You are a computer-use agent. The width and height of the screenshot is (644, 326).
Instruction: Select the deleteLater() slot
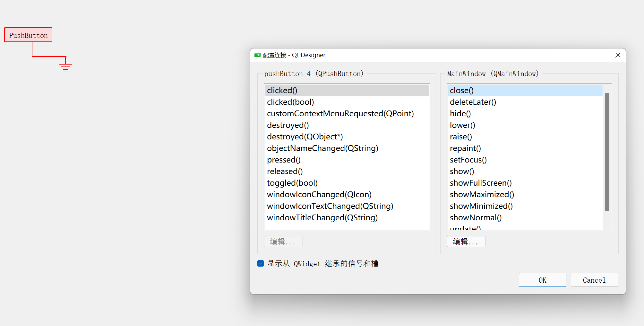coord(473,102)
